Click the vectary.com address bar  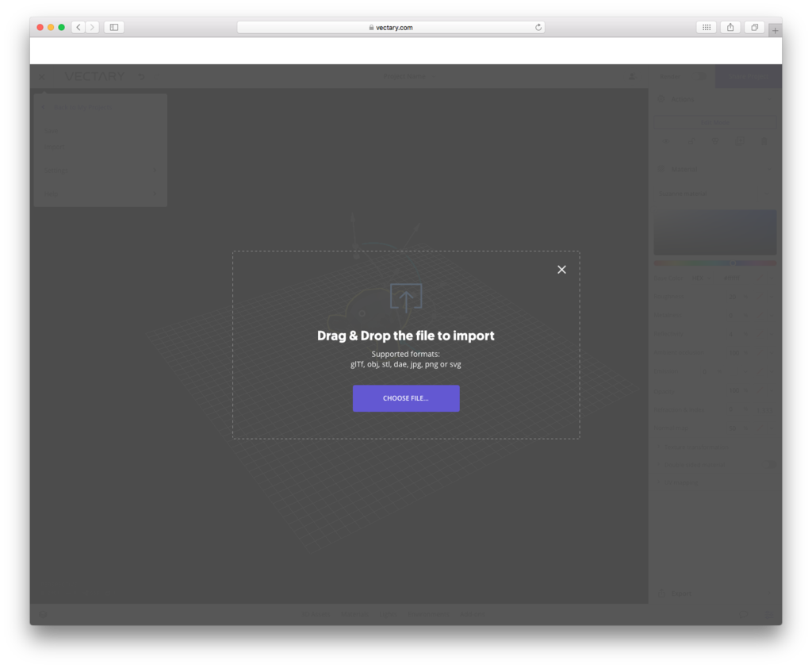(x=391, y=28)
